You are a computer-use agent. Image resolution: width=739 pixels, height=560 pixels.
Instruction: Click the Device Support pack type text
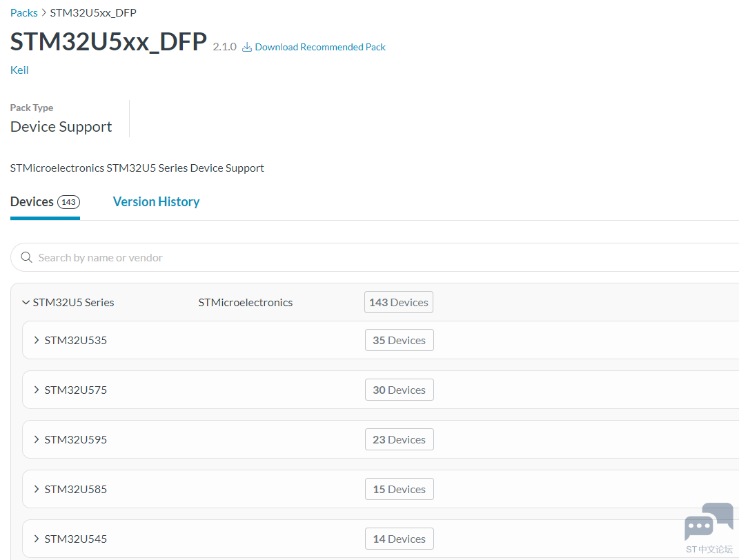(x=61, y=127)
